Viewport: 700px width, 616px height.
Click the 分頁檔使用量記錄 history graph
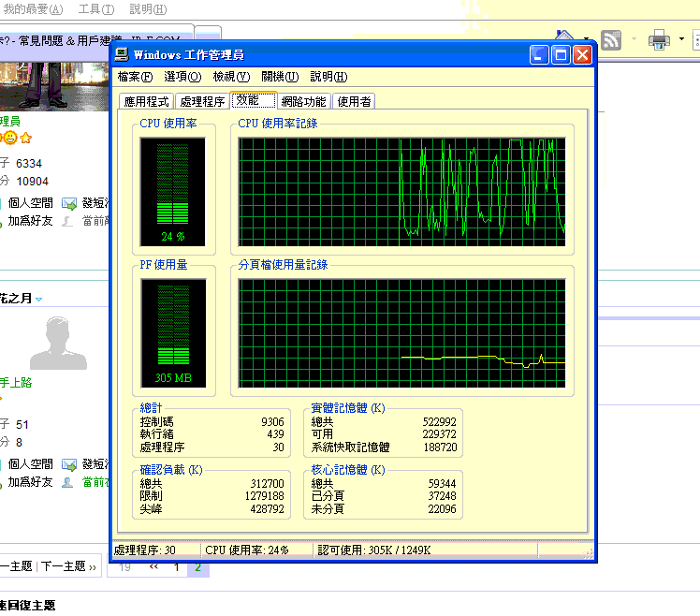click(401, 333)
